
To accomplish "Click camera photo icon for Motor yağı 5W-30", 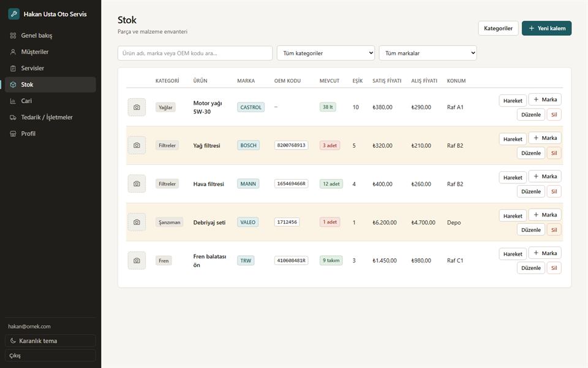I will coord(137,107).
